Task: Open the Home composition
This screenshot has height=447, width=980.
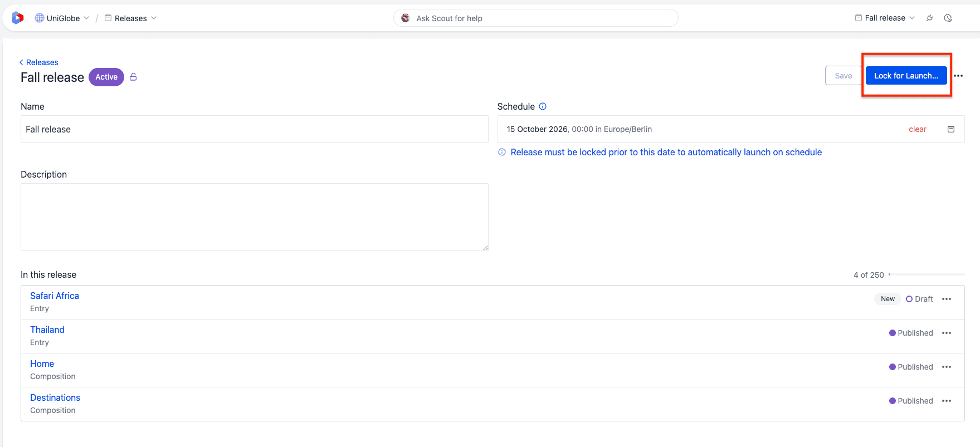Action: (x=42, y=364)
